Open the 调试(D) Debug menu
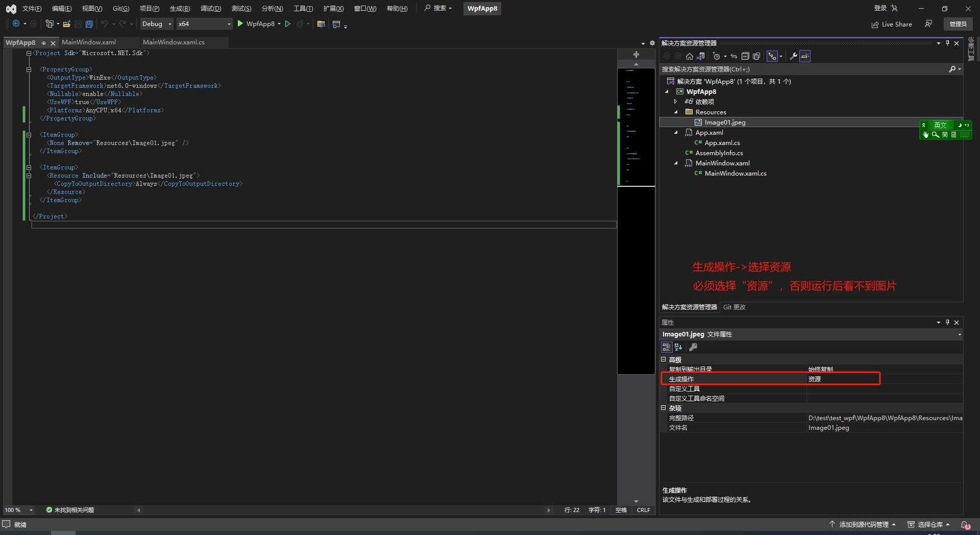 (211, 9)
